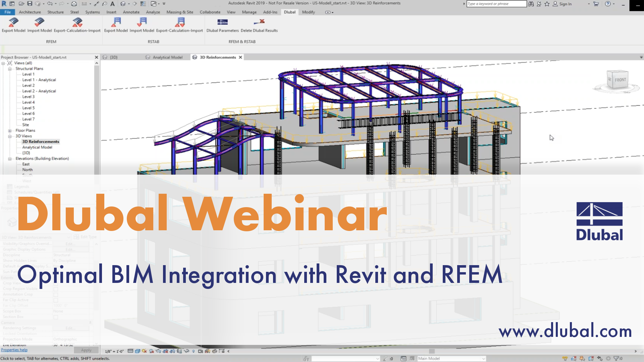The width and height of the screenshot is (644, 362).
Task: Open the {3D} view tab
Action: pos(114,57)
